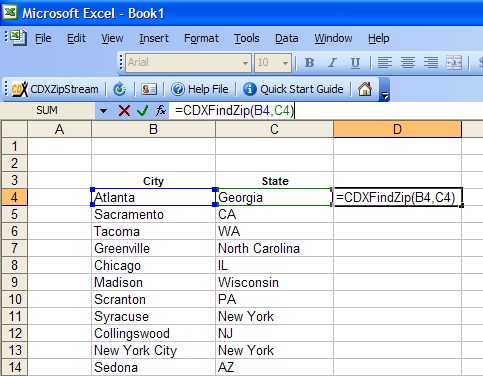Expand the Name Box function dropdown arrow
This screenshot has height=376, width=483.
pos(103,111)
